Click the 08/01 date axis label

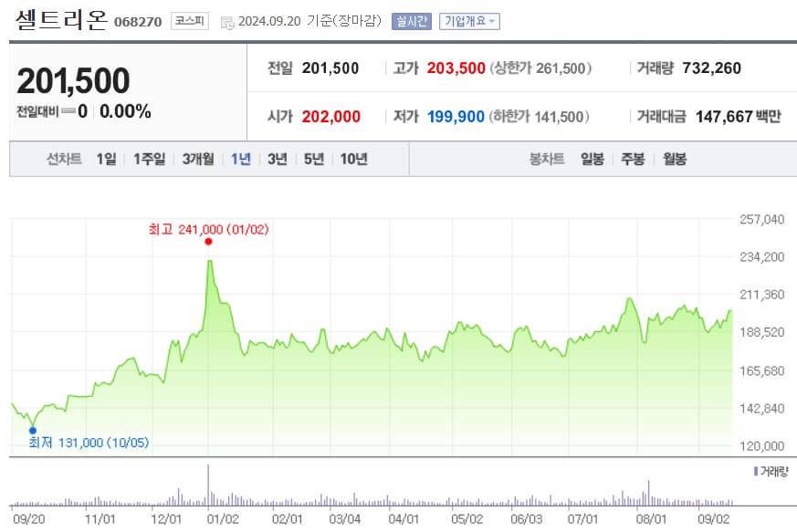point(651,519)
